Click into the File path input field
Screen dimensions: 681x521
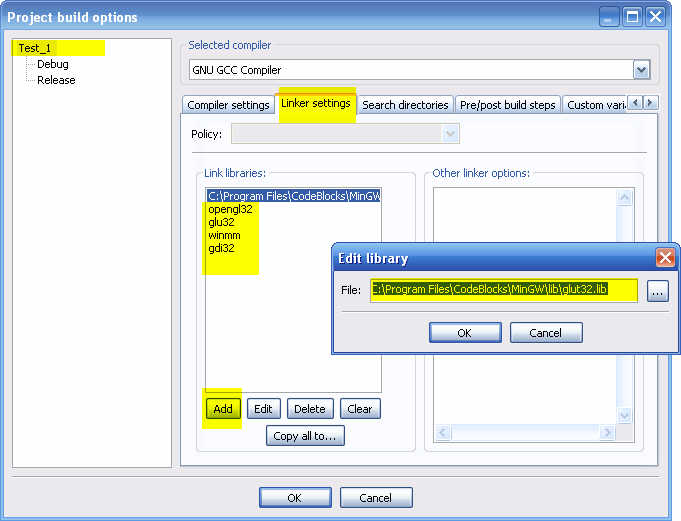pyautogui.click(x=504, y=290)
